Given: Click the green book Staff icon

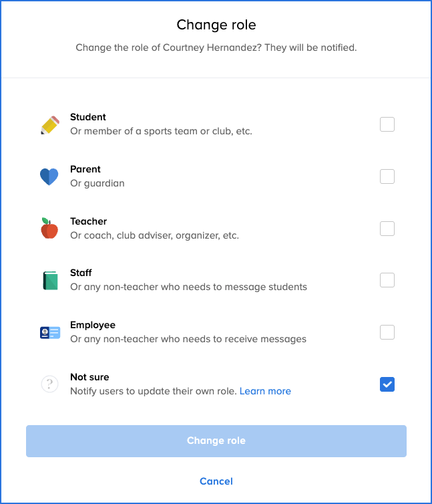Looking at the screenshot, I should 49,280.
